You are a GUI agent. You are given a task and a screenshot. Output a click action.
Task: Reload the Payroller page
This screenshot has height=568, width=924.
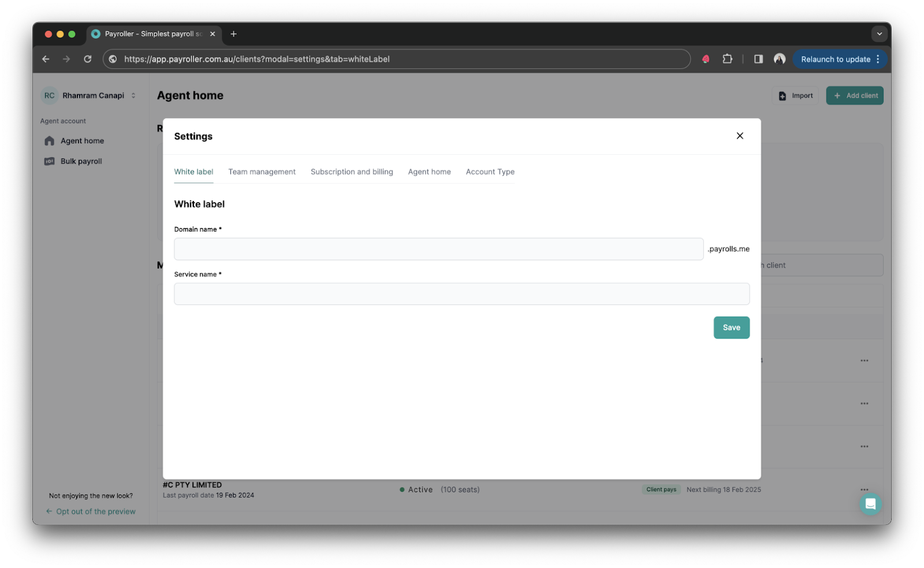pos(88,59)
